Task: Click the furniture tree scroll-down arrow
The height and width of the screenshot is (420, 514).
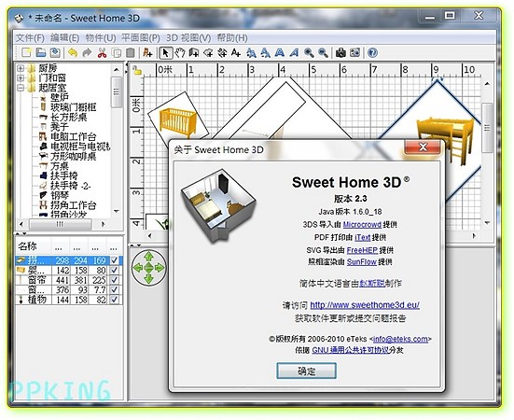Action: [x=117, y=211]
